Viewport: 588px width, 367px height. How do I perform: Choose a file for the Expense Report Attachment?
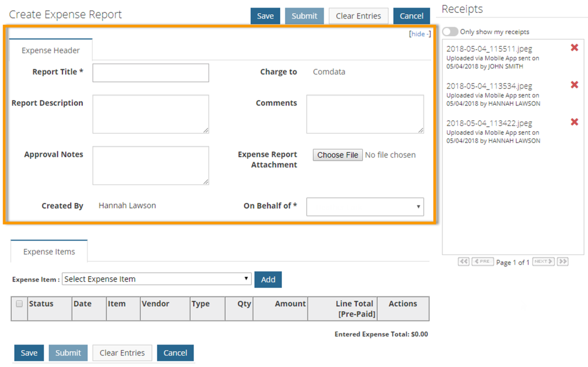(x=337, y=154)
